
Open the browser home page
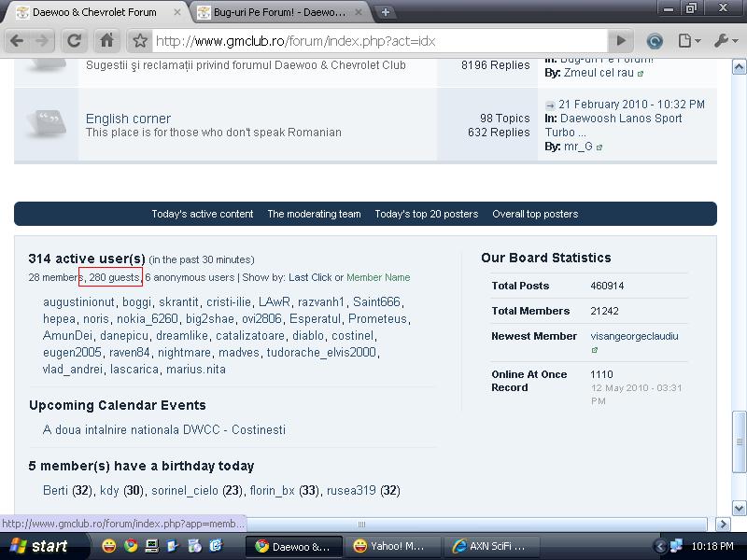106,41
